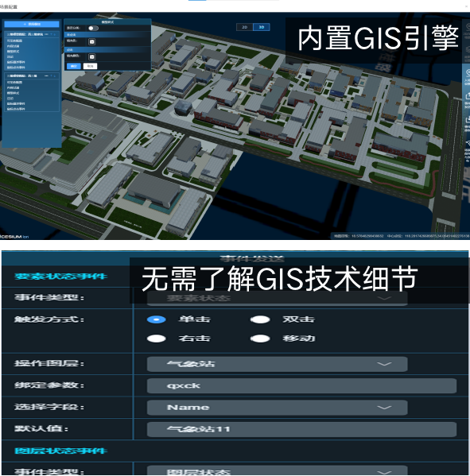Click the blue 确定 confirm button
Image resolution: width=470 pixels, height=476 pixels.
pos(74,66)
